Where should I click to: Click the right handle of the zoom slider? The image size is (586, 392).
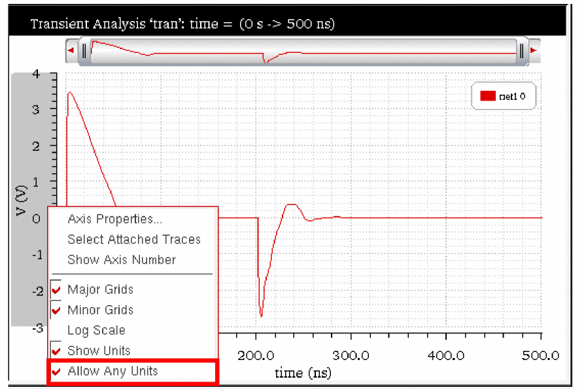pos(522,50)
